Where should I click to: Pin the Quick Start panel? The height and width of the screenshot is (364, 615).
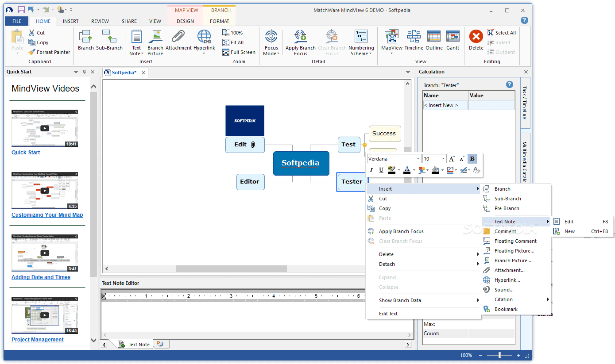tap(84, 72)
